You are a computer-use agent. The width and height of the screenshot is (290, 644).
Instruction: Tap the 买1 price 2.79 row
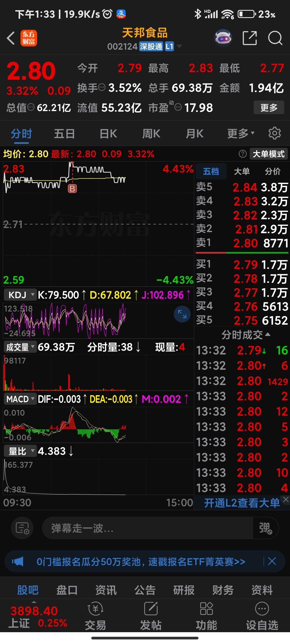point(242,265)
